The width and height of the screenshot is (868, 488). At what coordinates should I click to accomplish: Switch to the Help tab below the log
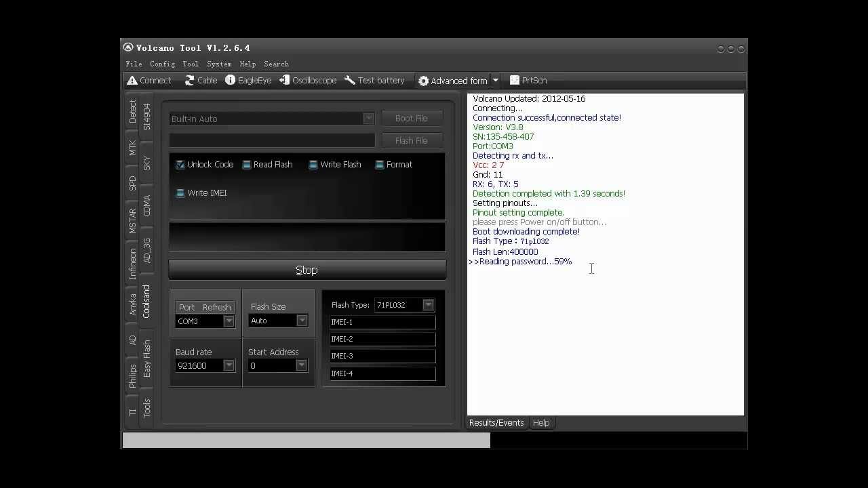[541, 423]
